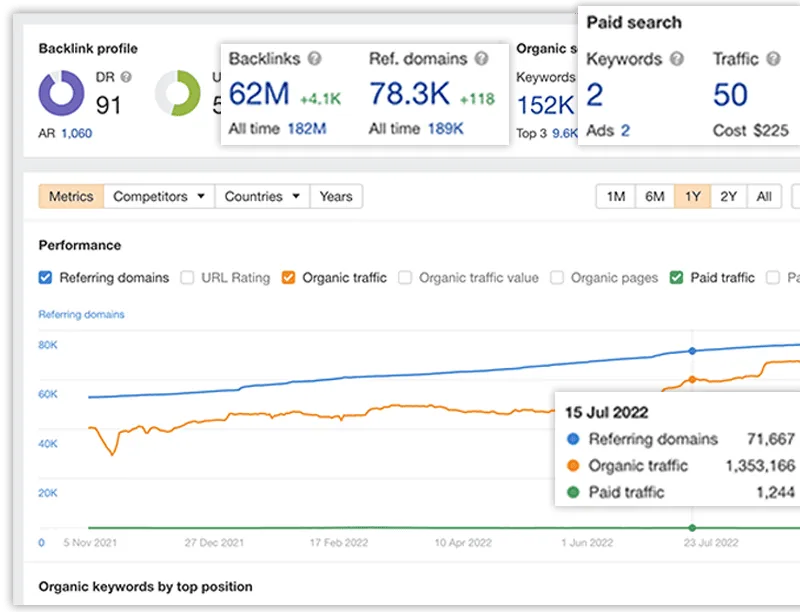Open the Competitors dropdown
The width and height of the screenshot is (800, 612).
tap(159, 197)
